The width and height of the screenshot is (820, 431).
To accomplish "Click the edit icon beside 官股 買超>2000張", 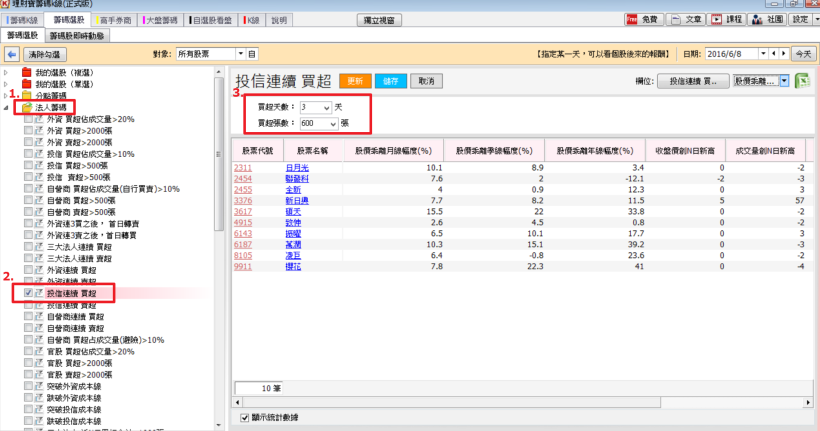I will (x=39, y=363).
